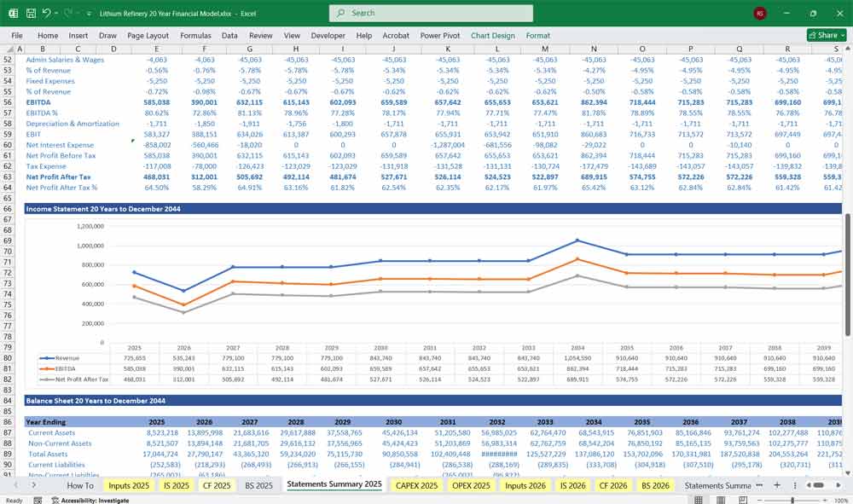Adjust the zoom slider in the status bar
This screenshot has height=504, width=853.
[x=792, y=498]
